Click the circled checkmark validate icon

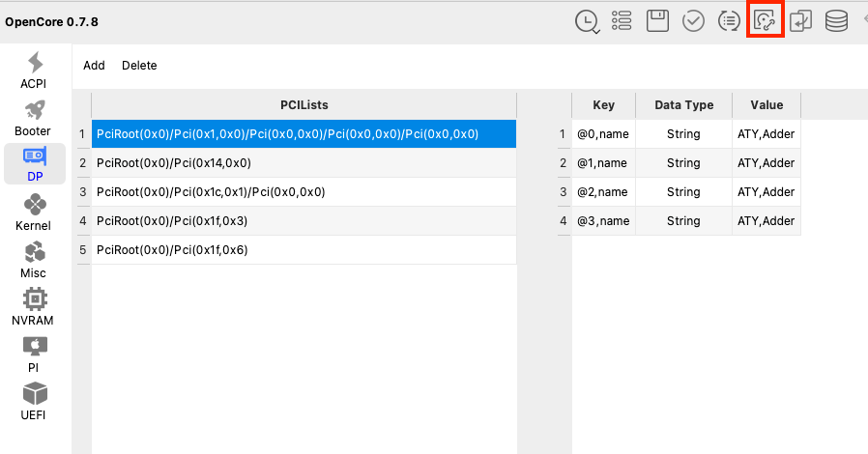(693, 21)
